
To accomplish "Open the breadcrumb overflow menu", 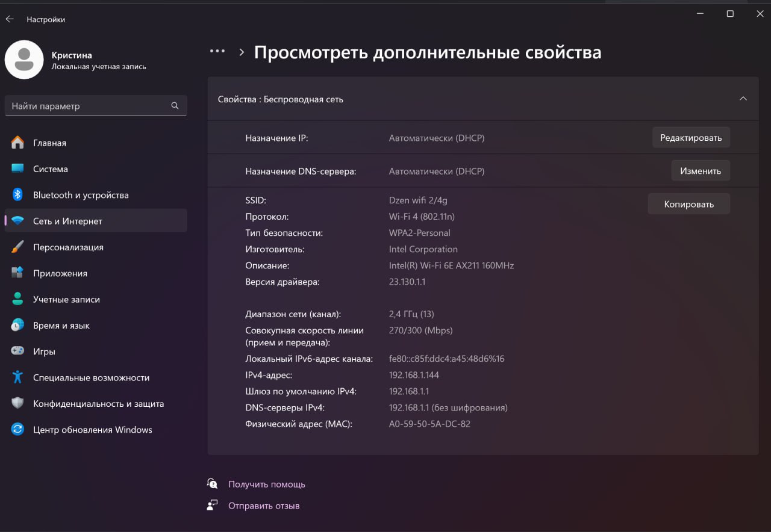I will (217, 51).
